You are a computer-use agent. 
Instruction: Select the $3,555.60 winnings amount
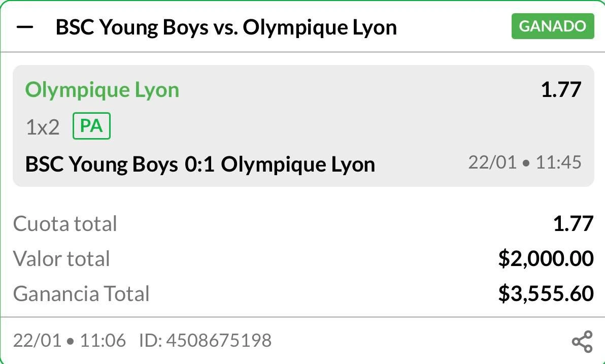[x=546, y=294]
